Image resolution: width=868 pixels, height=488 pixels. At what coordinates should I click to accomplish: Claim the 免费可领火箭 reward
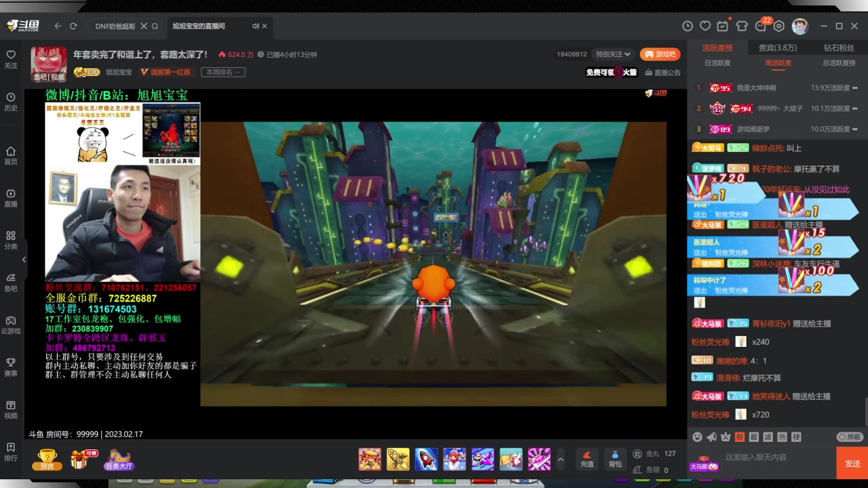click(x=612, y=73)
